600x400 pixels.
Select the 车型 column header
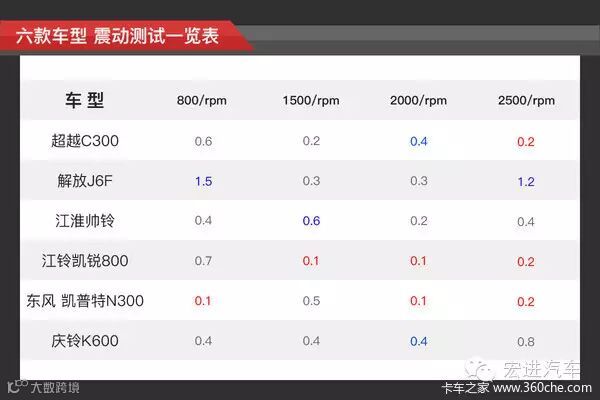point(85,100)
